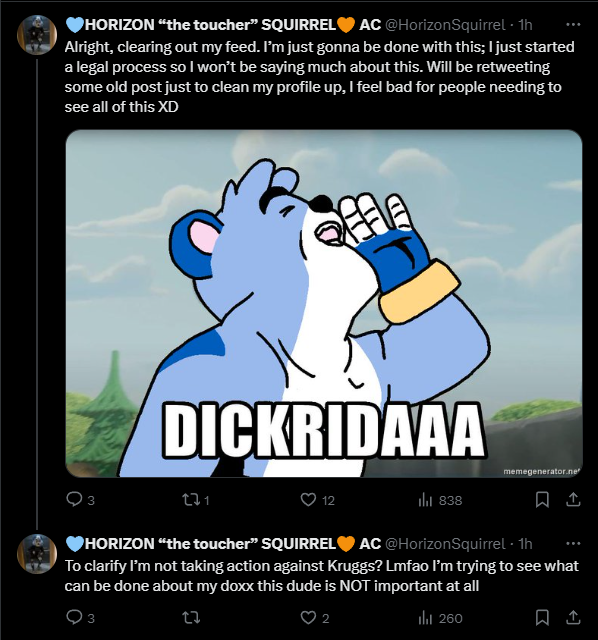View analytics showing 260 views
The image size is (598, 640).
point(440,618)
